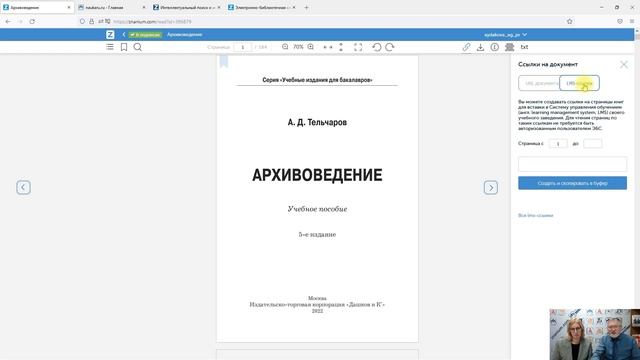This screenshot has height=360, width=640.
Task: Select the LMS links tab
Action: [x=579, y=83]
